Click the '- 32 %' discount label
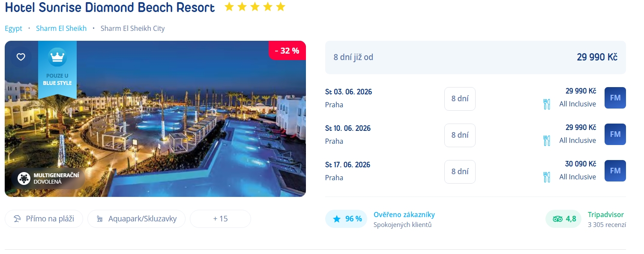644x254 pixels. 287,51
